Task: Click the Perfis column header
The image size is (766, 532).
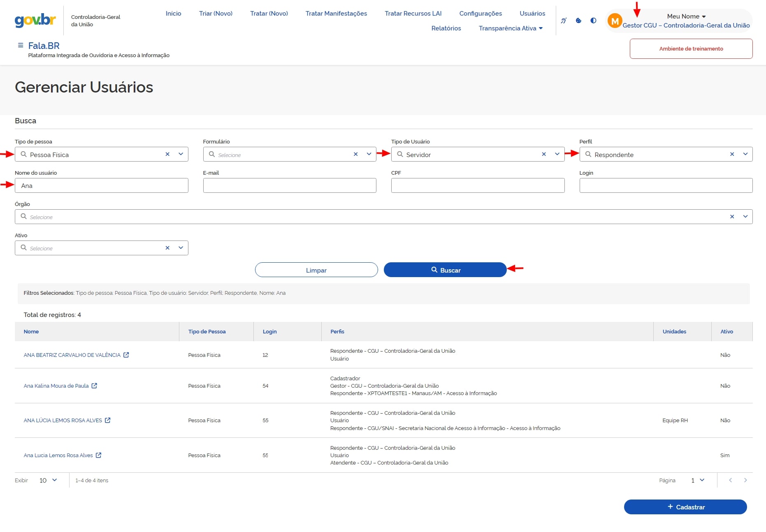Action: tap(337, 331)
